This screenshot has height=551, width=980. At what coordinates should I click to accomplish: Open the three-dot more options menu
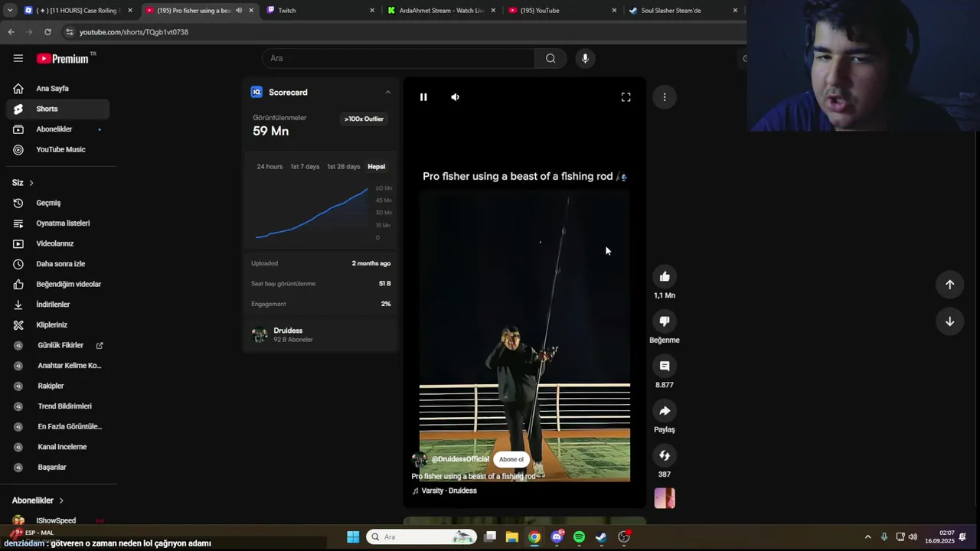point(665,97)
